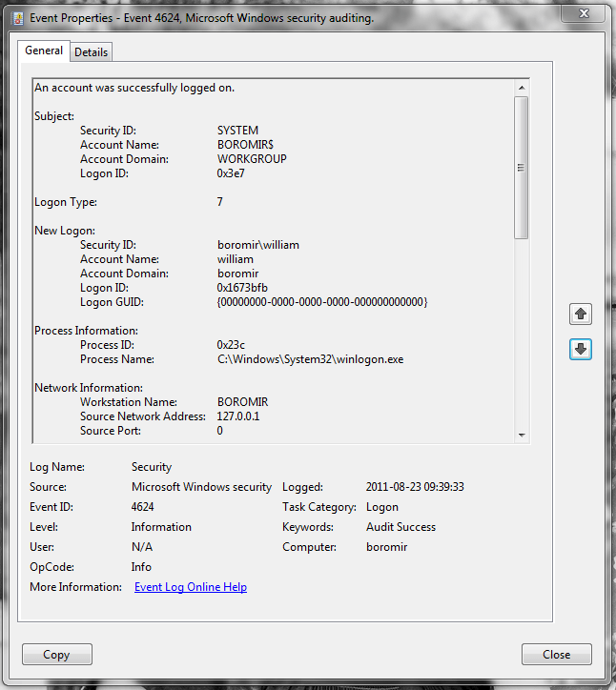This screenshot has width=616, height=690.
Task: Click the Subject account name 'BOROMIR$'
Action: point(245,145)
